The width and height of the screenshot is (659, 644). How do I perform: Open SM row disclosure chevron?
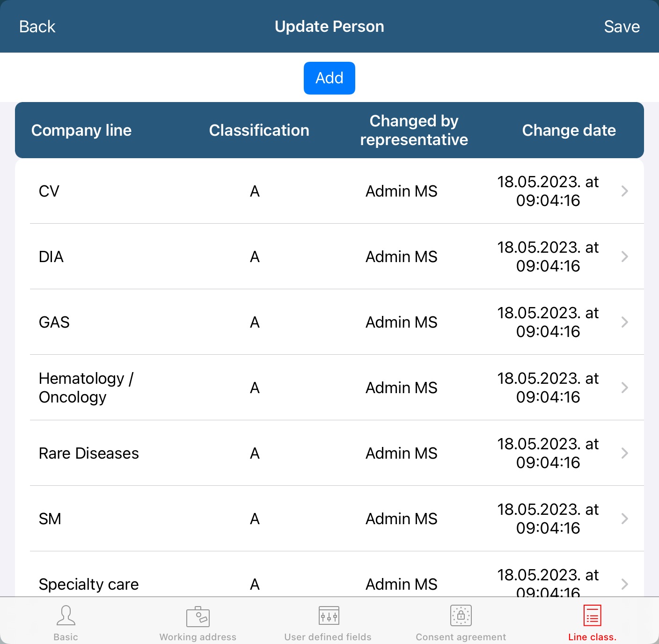[x=624, y=519]
